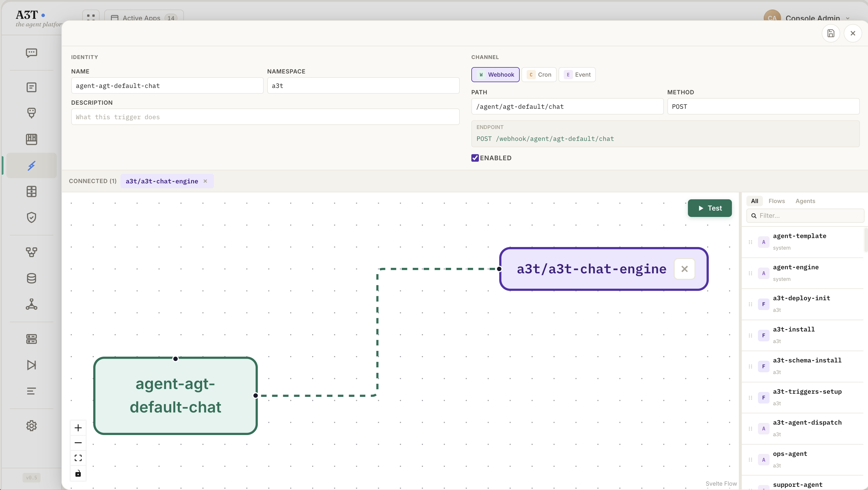Switch to the All tab

coord(755,201)
